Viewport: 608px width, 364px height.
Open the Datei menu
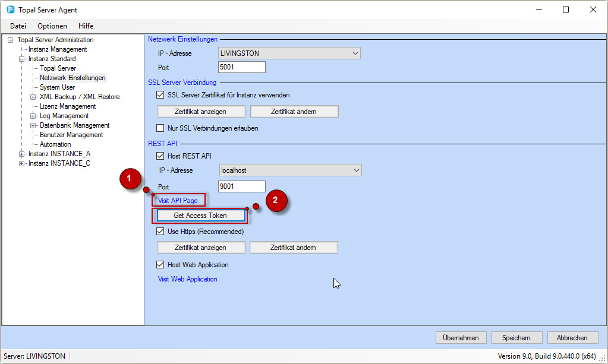pos(18,26)
